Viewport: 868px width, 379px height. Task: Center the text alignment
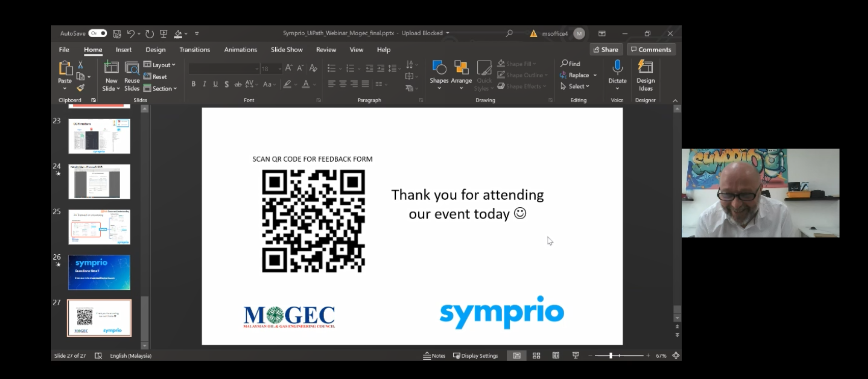342,84
